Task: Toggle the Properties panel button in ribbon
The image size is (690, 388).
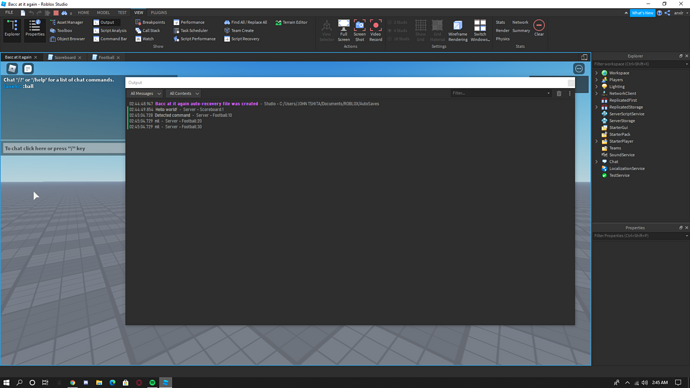Action: click(35, 29)
